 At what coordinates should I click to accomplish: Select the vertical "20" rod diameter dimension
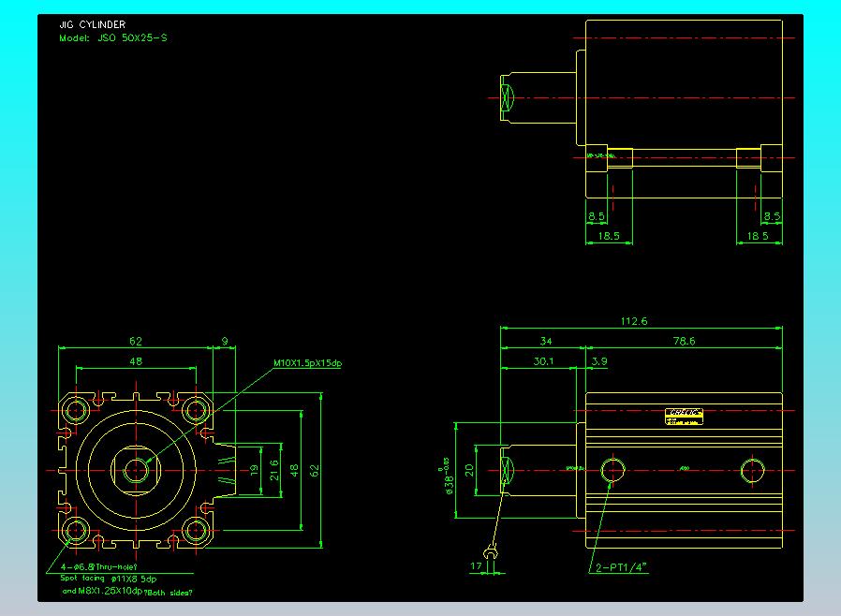point(469,470)
